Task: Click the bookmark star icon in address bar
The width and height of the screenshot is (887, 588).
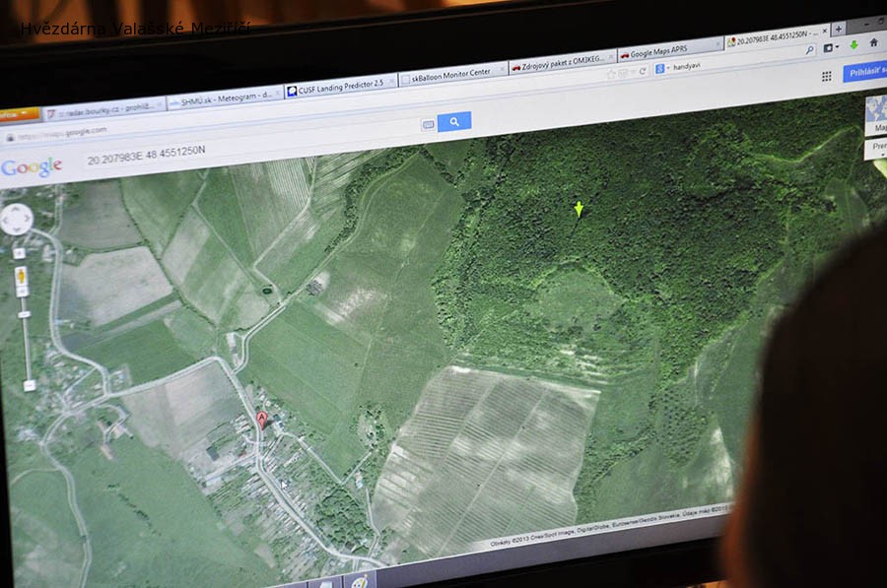Action: pos(610,74)
